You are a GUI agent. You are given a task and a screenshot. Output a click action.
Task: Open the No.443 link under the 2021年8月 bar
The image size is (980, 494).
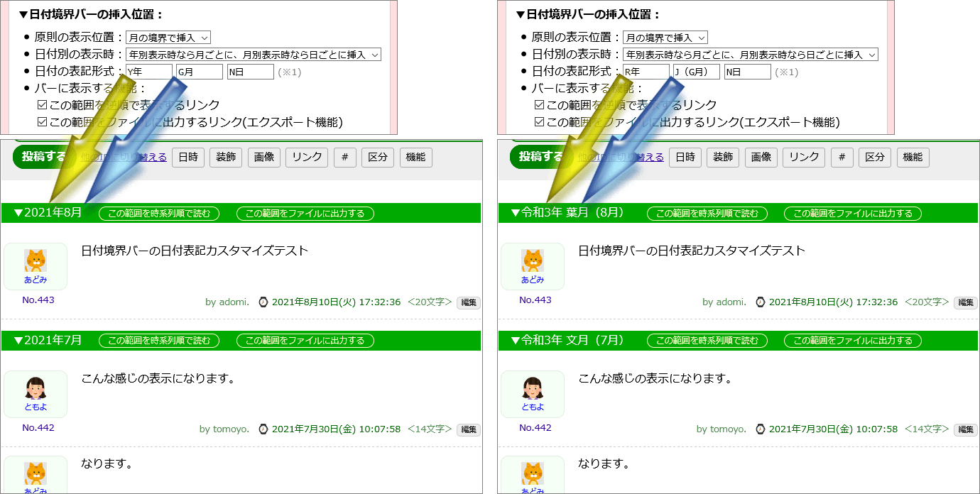click(38, 300)
